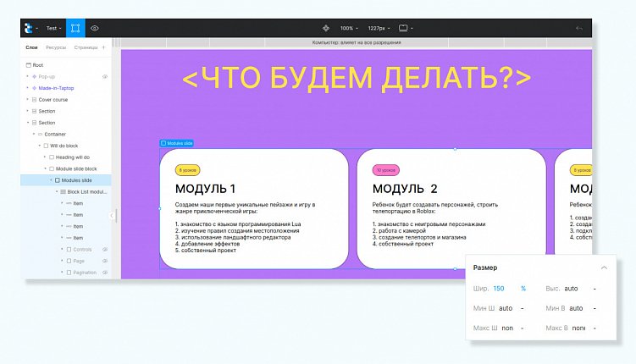
Task: Select the frame editing mode tool
Action: 75,28
